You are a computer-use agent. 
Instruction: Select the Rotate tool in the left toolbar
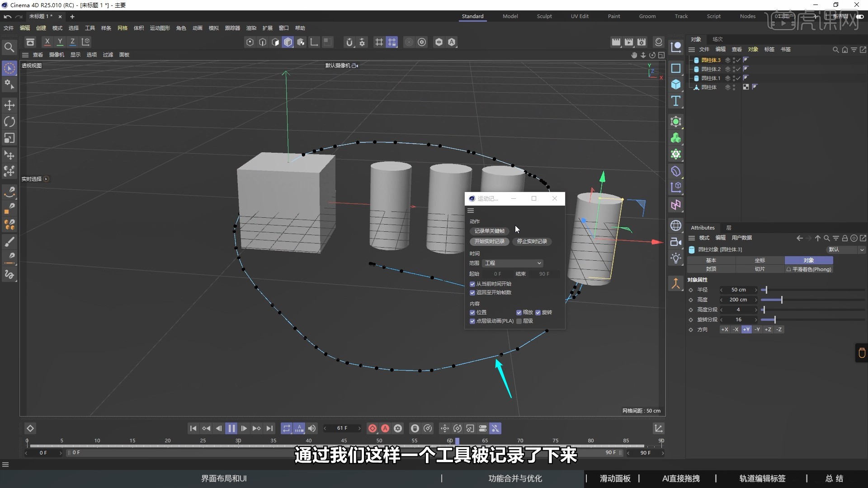pyautogui.click(x=9, y=122)
